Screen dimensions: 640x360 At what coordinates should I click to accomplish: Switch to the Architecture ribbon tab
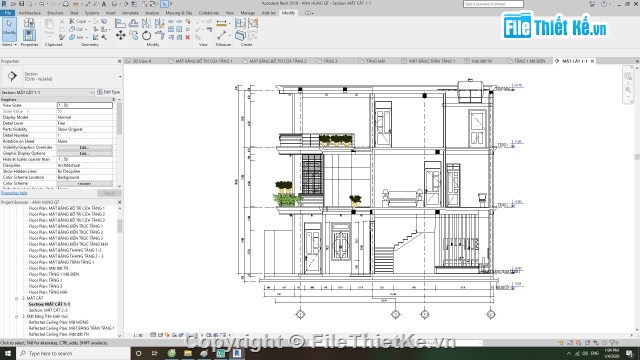29,13
